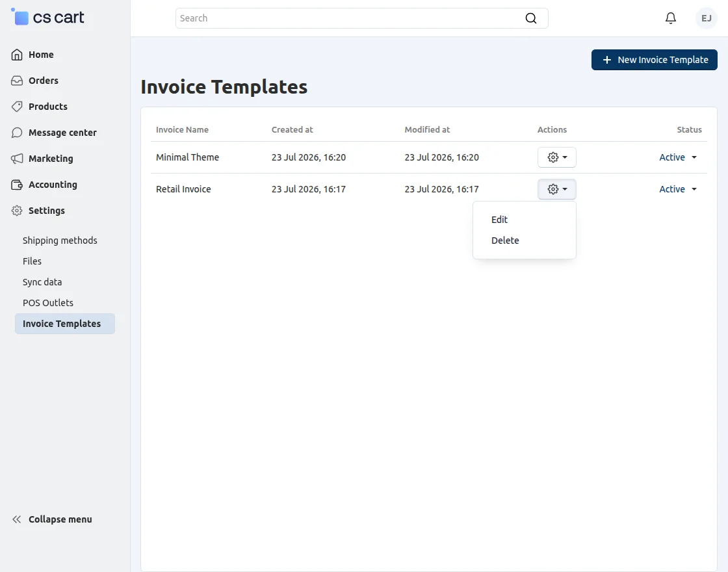Screen dimensions: 728x572
Task: Click plus icon on New Invoice Template
Action: pos(606,60)
